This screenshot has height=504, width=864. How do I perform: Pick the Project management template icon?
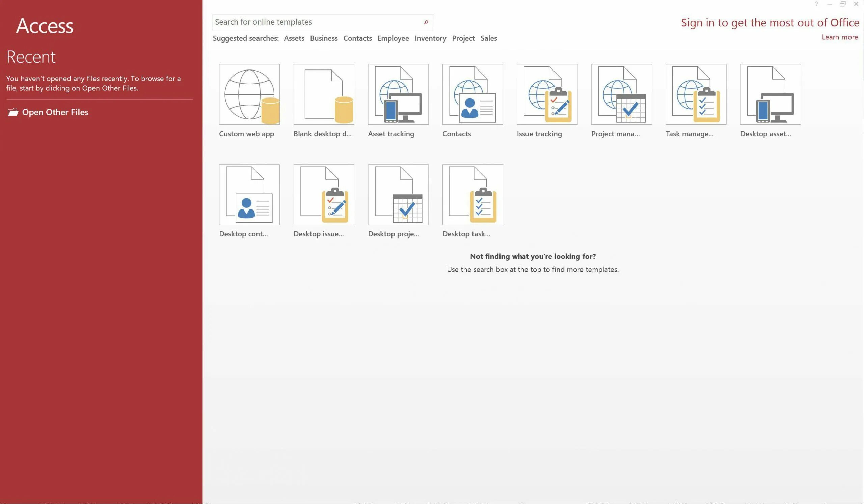tap(621, 94)
